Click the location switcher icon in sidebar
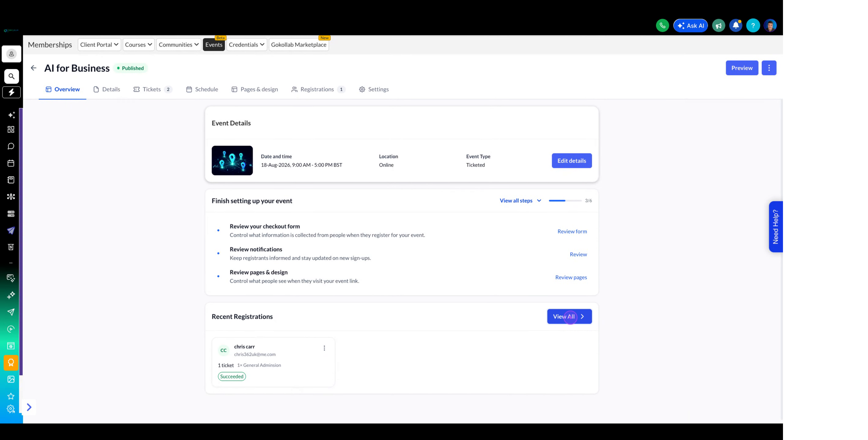The height and width of the screenshot is (440, 868). [11, 54]
